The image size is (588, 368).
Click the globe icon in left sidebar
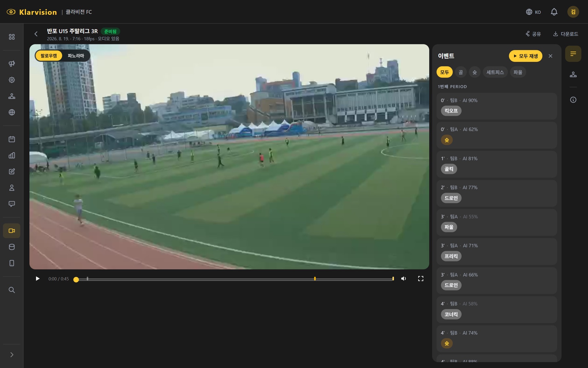point(12,112)
